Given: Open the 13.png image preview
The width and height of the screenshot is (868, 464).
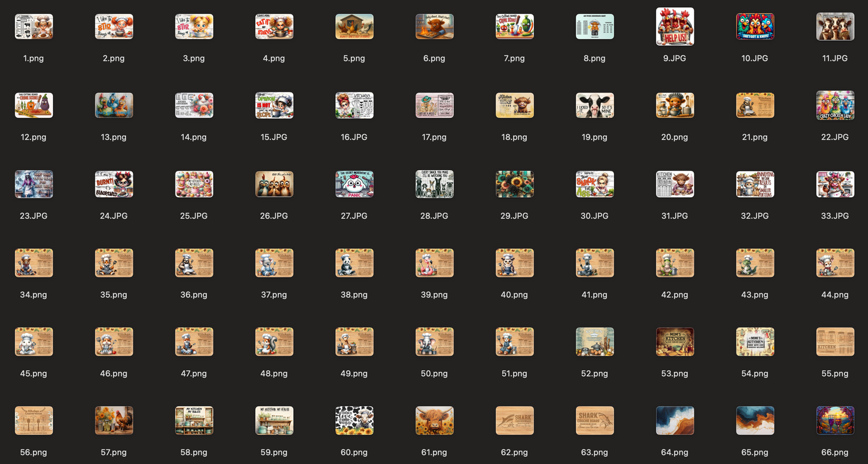Looking at the screenshot, I should pyautogui.click(x=114, y=105).
